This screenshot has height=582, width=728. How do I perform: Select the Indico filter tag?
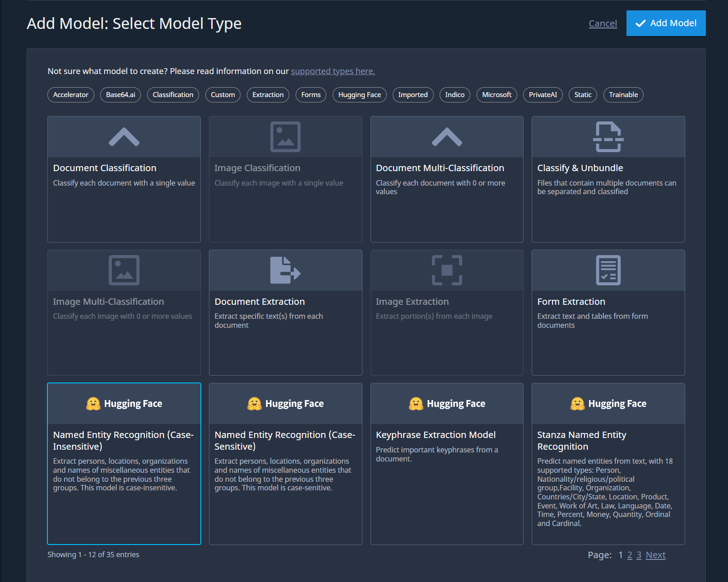(x=455, y=95)
